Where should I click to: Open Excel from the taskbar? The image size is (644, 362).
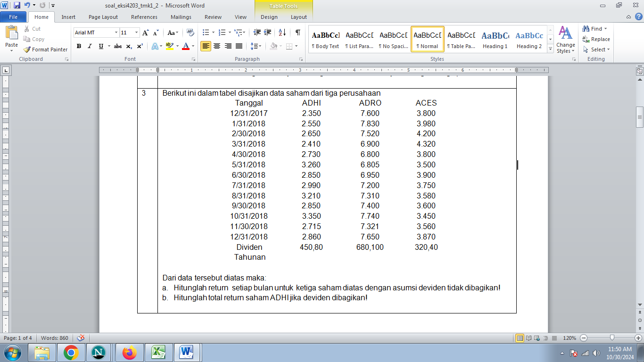(157, 352)
